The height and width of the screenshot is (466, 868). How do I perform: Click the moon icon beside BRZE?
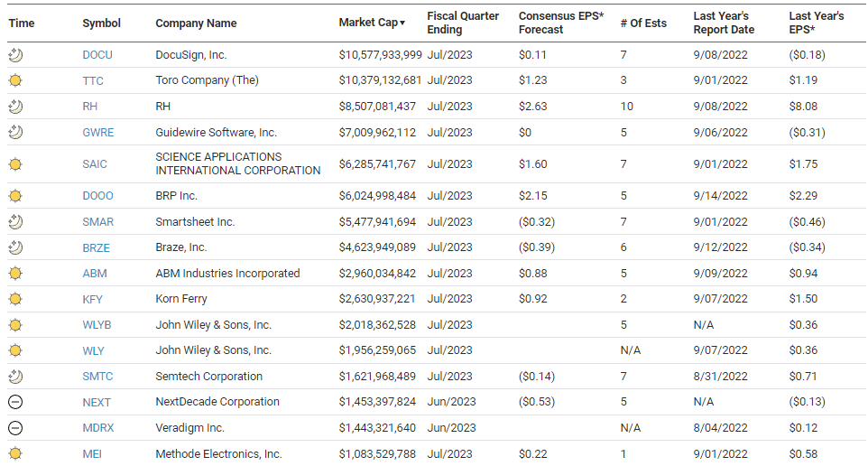coord(15,247)
